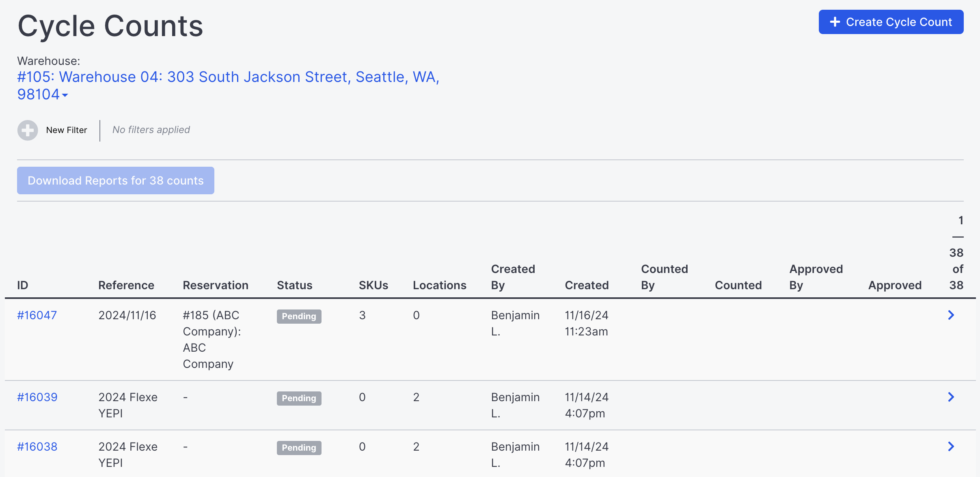Click the plus icon on Create Cycle Count

[x=835, y=22]
